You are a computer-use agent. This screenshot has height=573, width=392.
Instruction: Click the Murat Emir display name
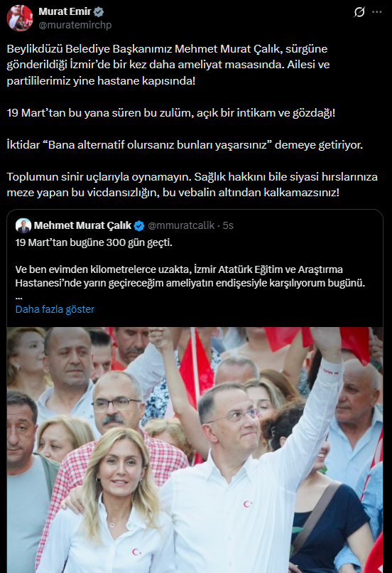65,11
